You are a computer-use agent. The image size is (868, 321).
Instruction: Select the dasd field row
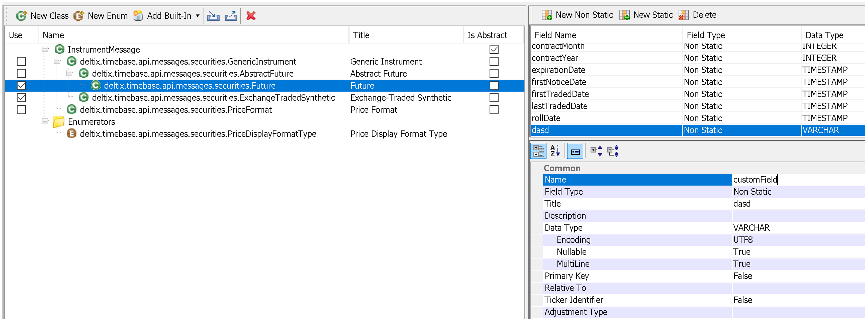pyautogui.click(x=698, y=130)
